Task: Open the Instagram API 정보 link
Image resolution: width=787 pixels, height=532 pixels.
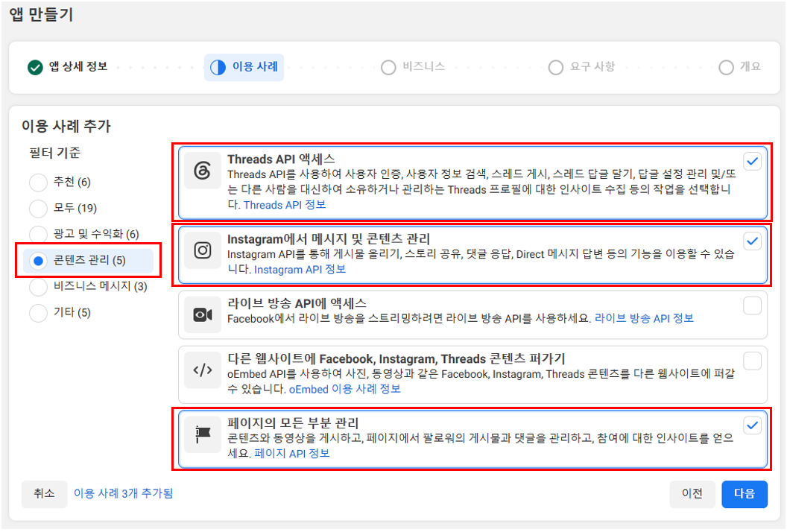Action: point(300,270)
